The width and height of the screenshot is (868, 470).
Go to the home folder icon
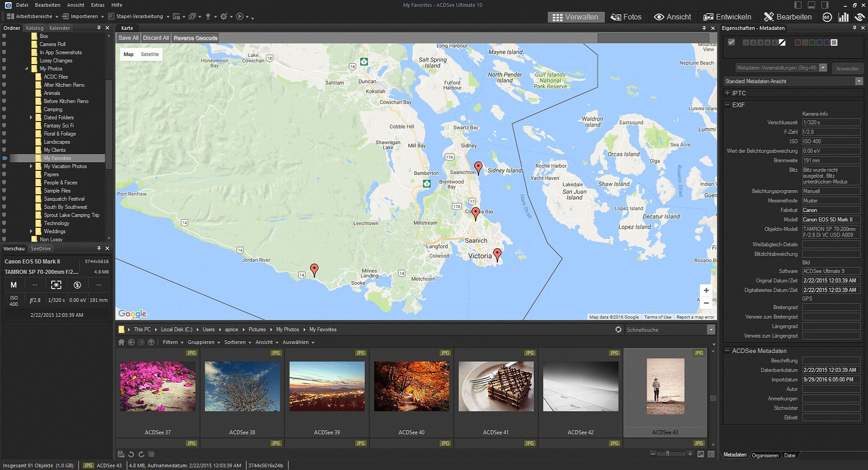121,342
